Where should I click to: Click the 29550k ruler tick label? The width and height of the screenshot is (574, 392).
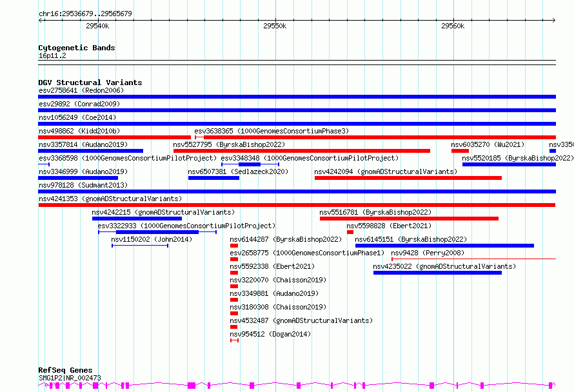coord(275,26)
